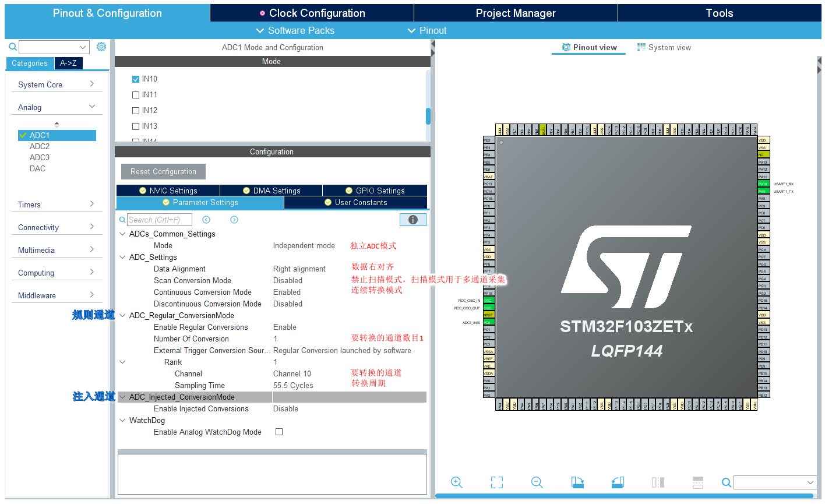Click the sort arrows above ADC1
825x504 pixels.
(57, 125)
